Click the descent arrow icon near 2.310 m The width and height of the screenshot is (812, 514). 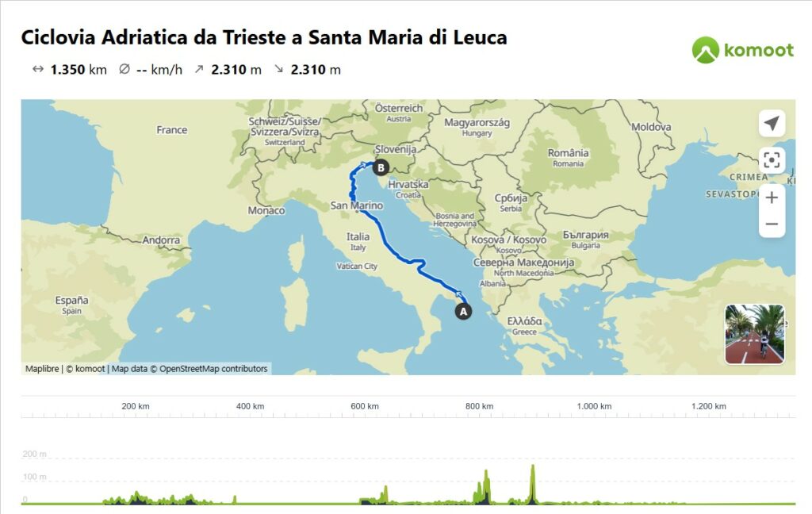[278, 69]
